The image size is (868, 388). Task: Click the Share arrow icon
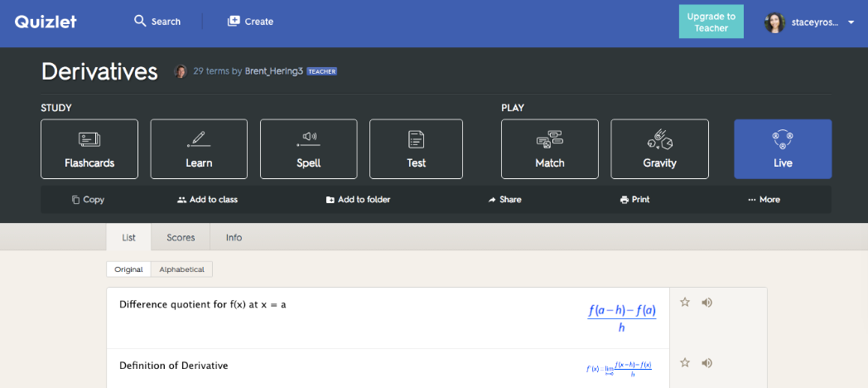492,200
